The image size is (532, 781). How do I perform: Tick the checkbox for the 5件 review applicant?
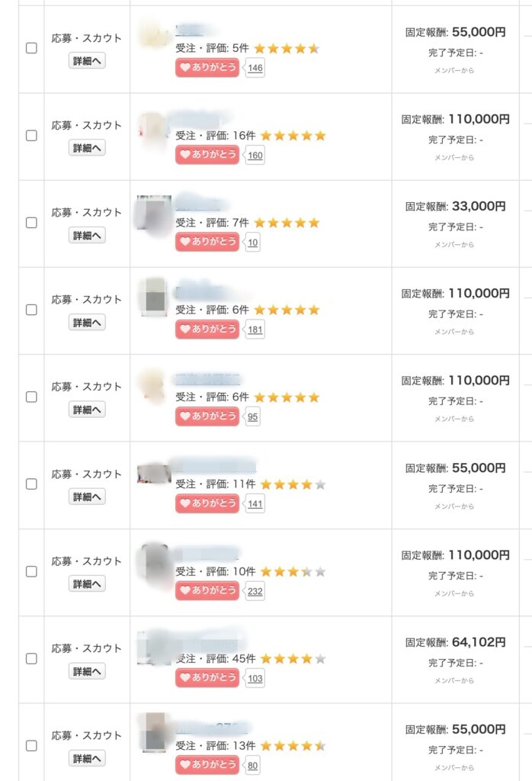pos(31,48)
